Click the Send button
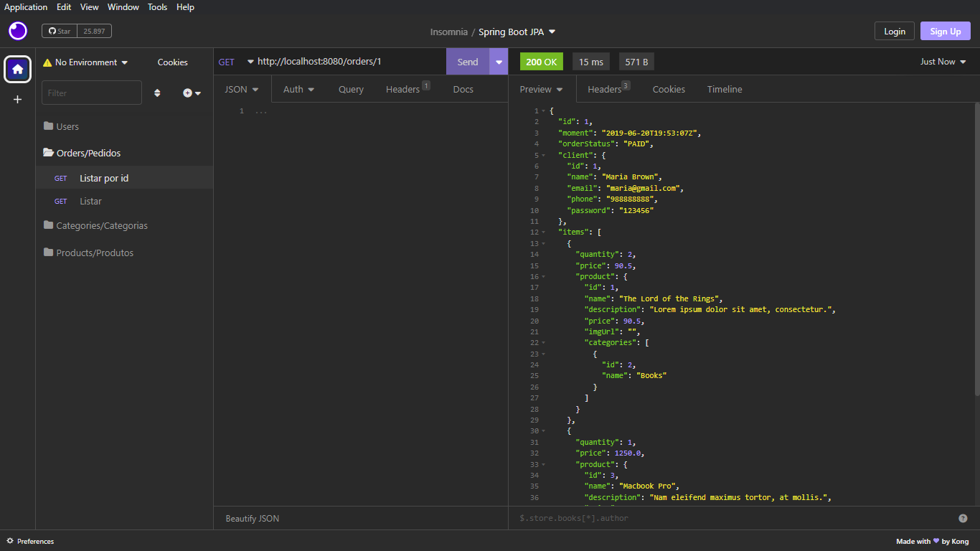This screenshot has width=980, height=551. click(x=468, y=62)
